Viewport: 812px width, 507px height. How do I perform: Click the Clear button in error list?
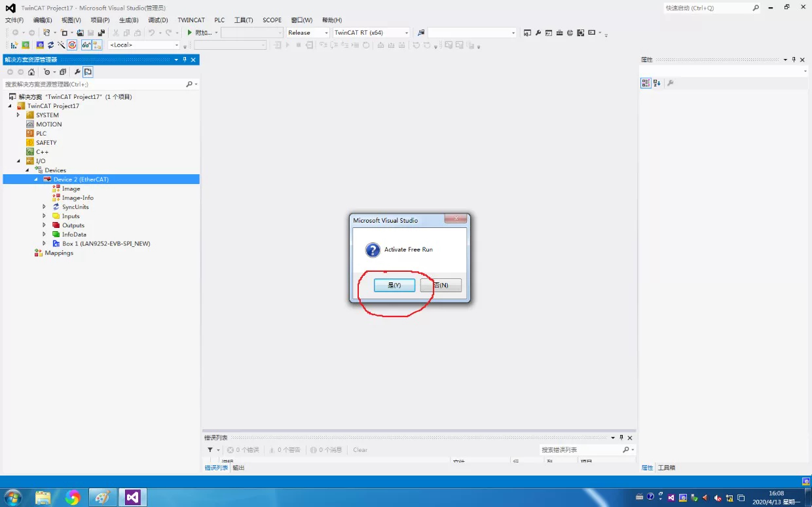pos(360,450)
